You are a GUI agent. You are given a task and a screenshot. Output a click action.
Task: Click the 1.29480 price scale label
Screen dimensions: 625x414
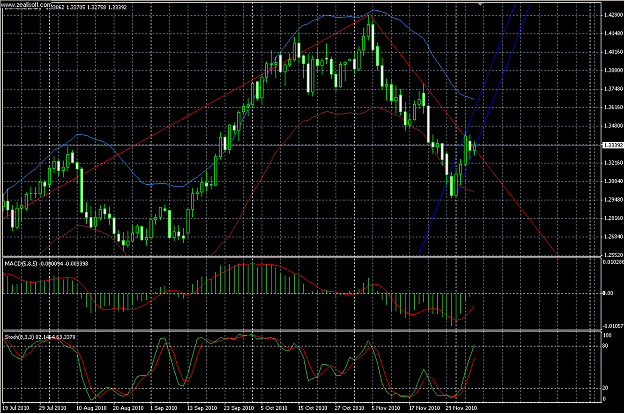[613, 200]
